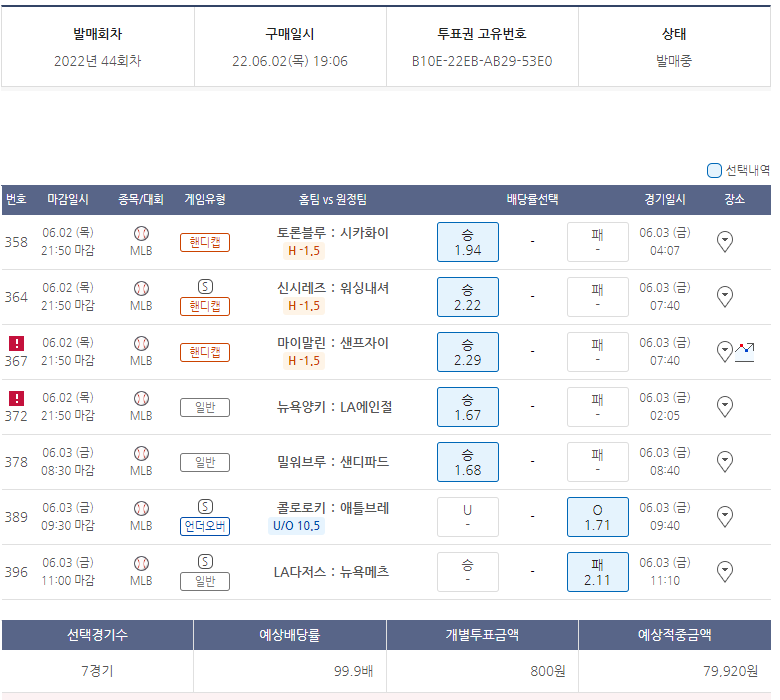The image size is (780, 700).
Task: Click baseball MLB icon in row 372
Action: pyautogui.click(x=141, y=399)
